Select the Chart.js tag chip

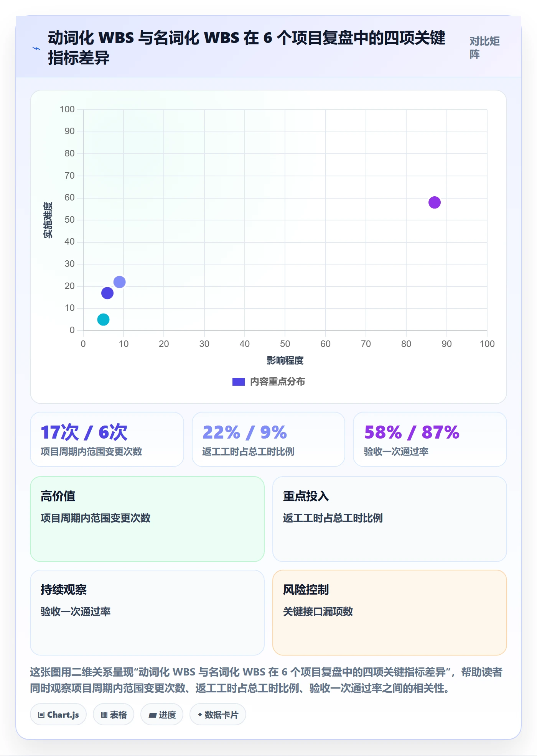point(58,714)
